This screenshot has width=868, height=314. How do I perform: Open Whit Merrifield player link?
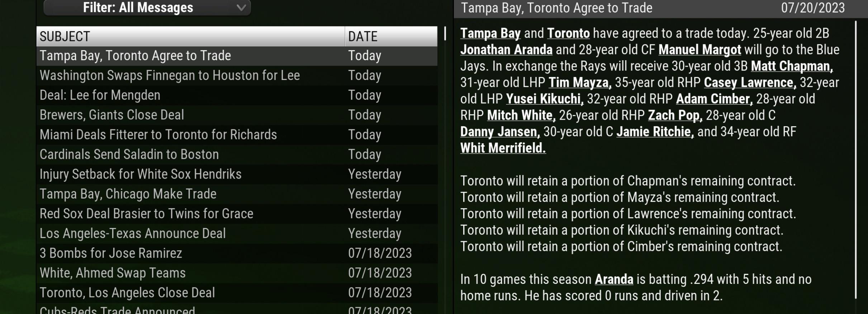click(x=503, y=148)
